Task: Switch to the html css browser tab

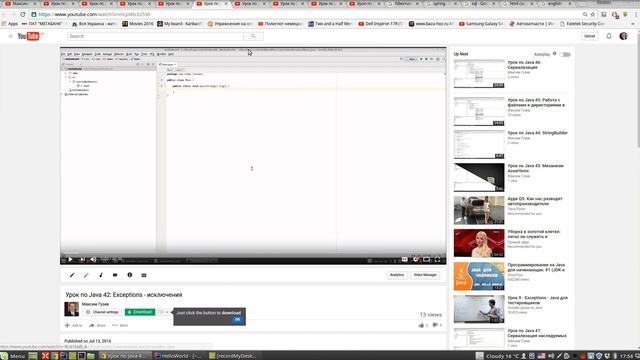Action: (516, 4)
